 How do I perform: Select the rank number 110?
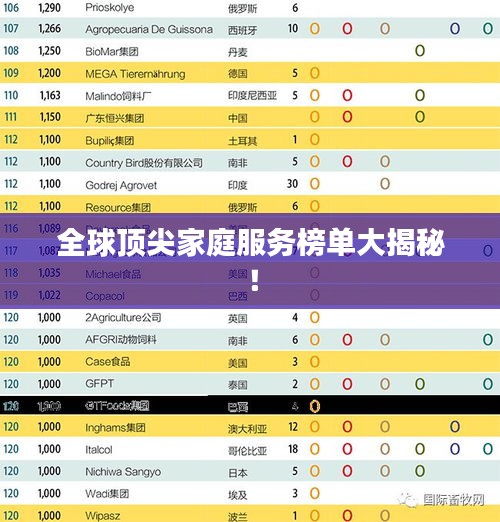[x=11, y=95]
